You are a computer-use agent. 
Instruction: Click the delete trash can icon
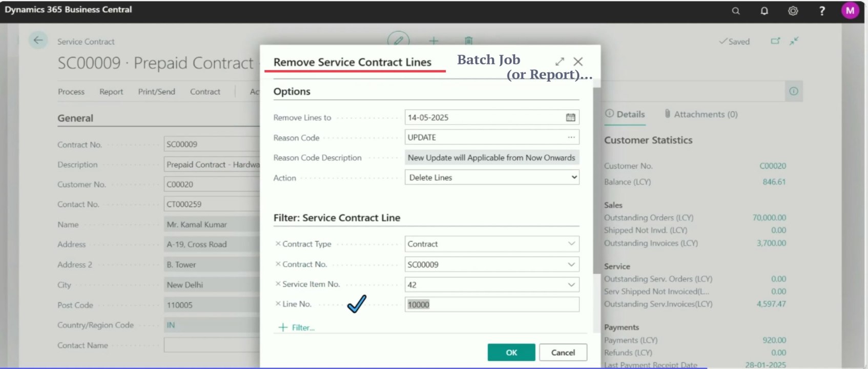click(x=468, y=40)
